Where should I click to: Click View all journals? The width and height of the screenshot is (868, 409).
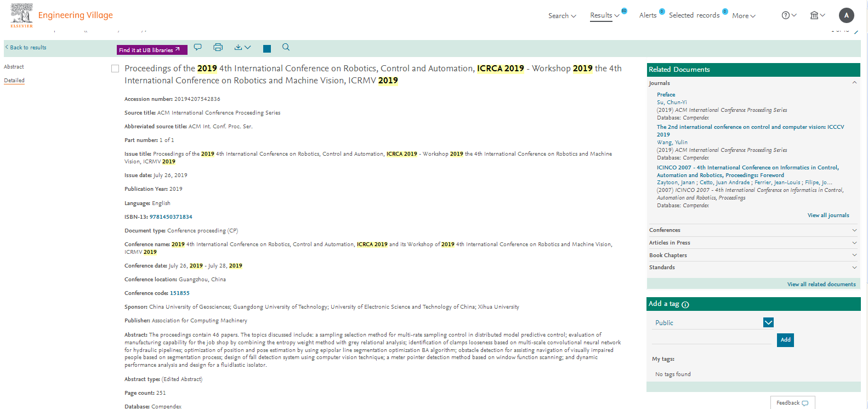coord(828,215)
